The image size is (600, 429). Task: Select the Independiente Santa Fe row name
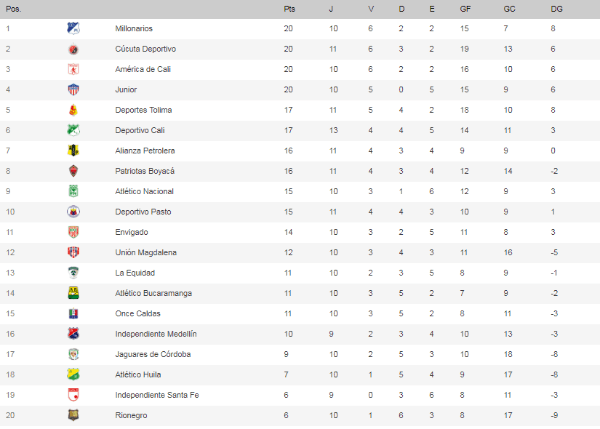point(157,395)
